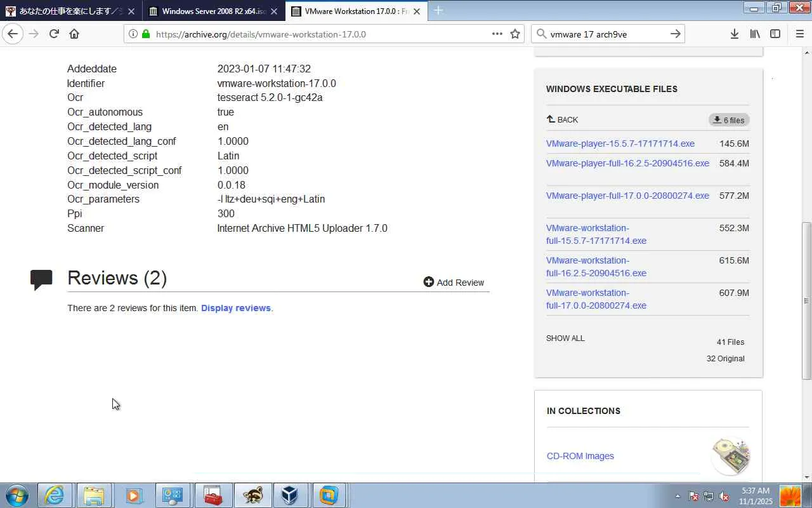
Task: Click the page vertical scrollbar thumb
Action: pos(806,300)
